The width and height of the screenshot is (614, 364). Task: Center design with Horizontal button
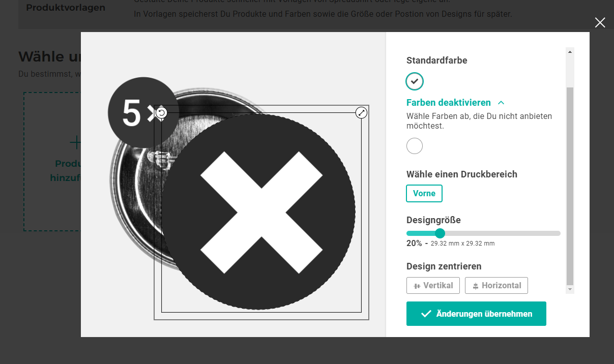click(x=496, y=285)
